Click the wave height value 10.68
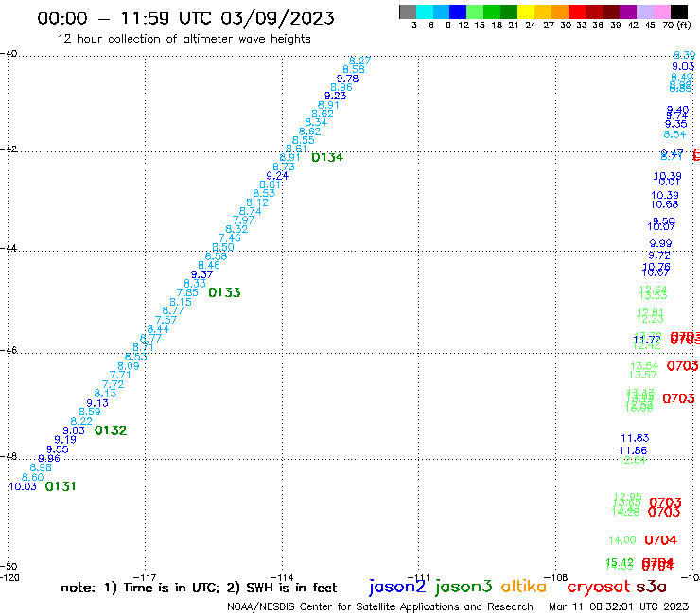Image resolution: width=700 pixels, height=615 pixels. pyautogui.click(x=664, y=204)
